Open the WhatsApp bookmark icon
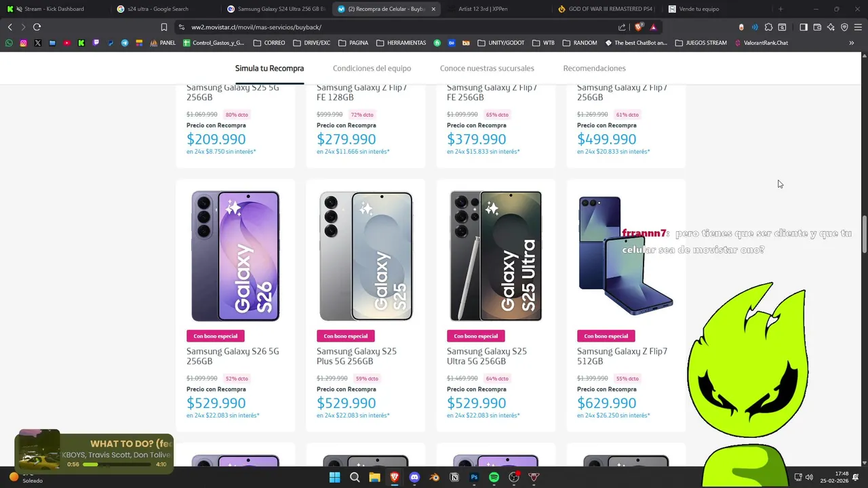 point(9,43)
